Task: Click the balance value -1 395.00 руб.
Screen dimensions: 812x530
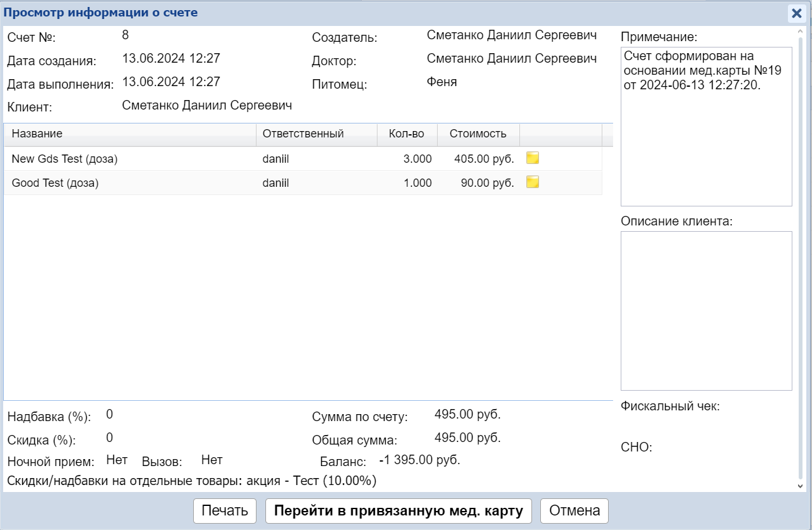Action: click(419, 460)
